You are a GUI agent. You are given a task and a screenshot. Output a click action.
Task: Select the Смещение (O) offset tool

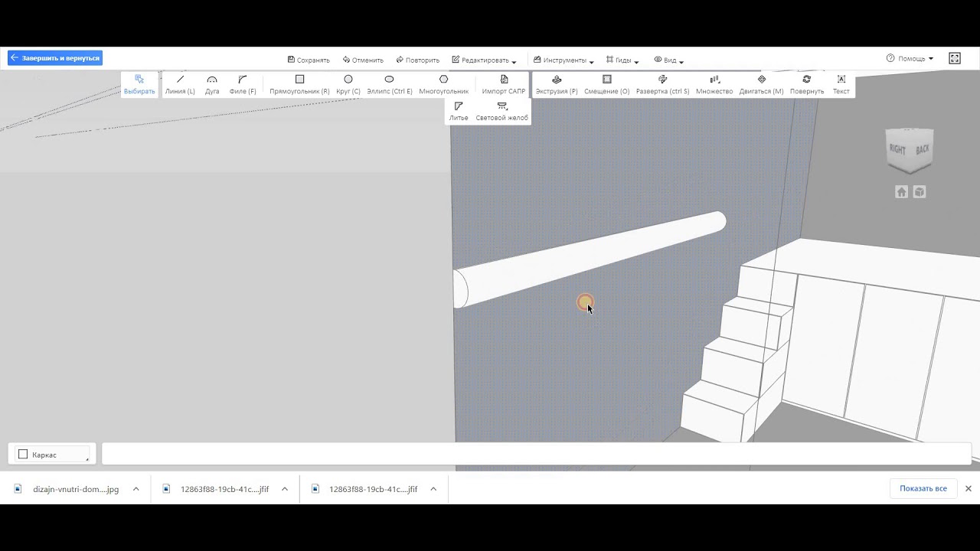click(607, 84)
